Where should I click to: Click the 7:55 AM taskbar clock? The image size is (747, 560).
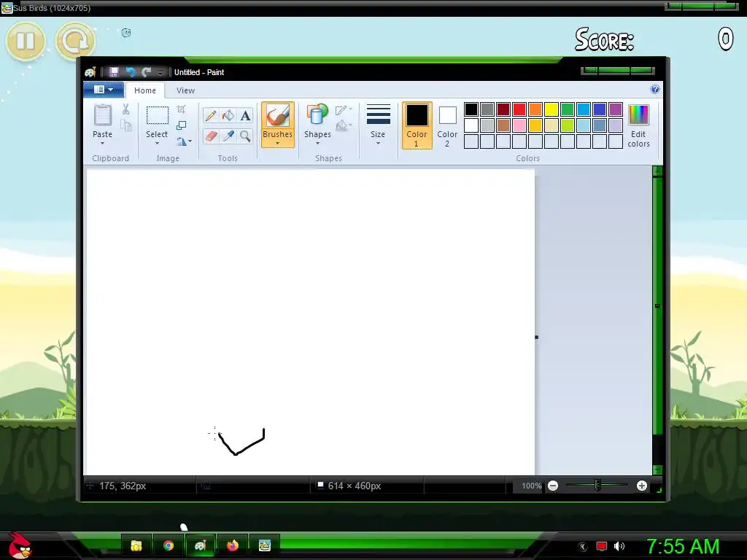pyautogui.click(x=683, y=546)
